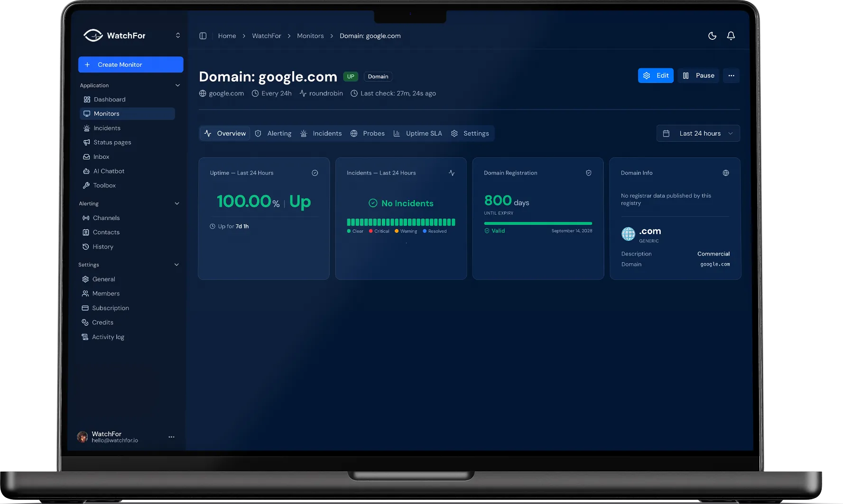
Task: Switch to the Alerting tab
Action: point(273,134)
